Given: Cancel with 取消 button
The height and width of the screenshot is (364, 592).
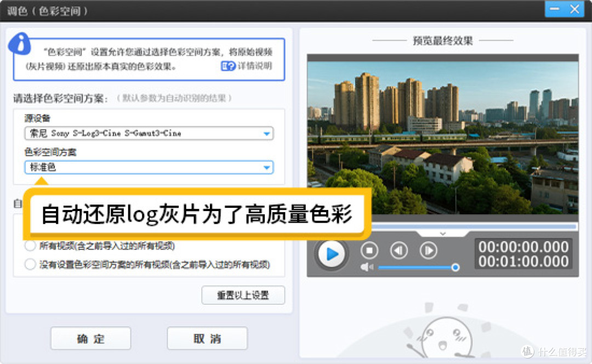Looking at the screenshot, I should (207, 338).
